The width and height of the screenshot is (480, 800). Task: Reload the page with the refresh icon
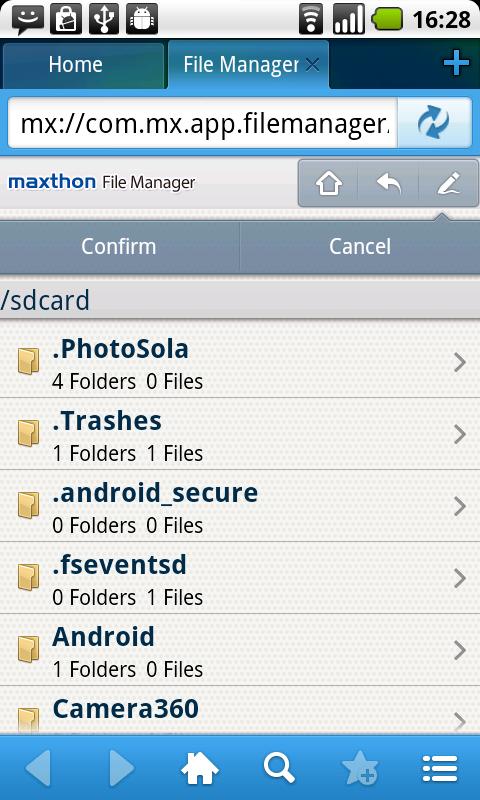(434, 123)
